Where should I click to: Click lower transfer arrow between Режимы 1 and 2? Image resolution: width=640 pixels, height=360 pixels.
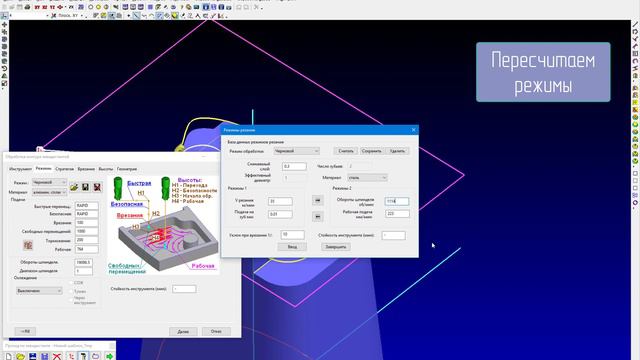318,216
